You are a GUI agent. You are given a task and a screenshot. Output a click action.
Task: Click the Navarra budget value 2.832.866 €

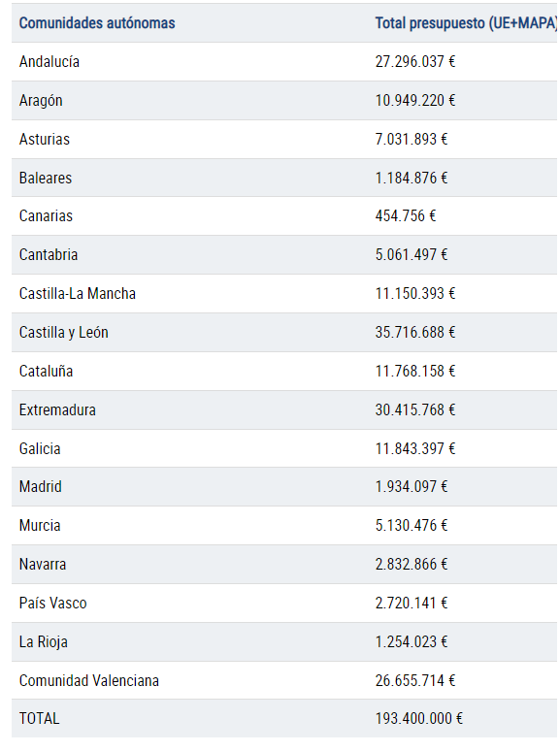(x=412, y=565)
